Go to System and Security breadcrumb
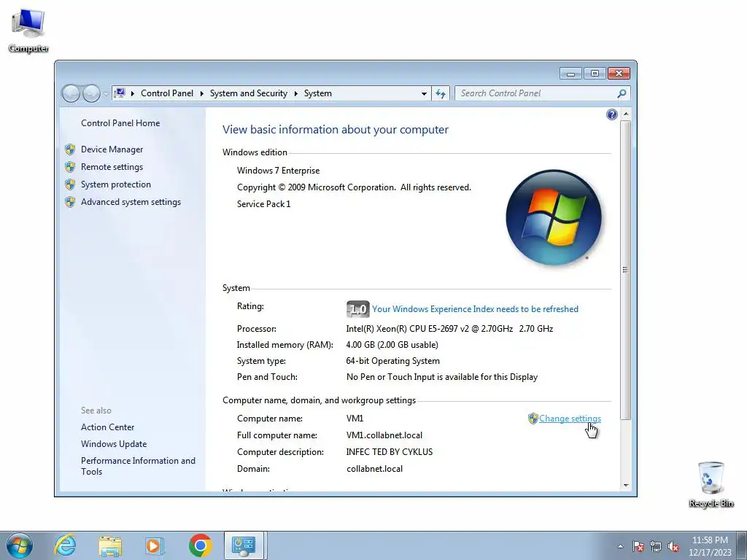This screenshot has height=560, width=747. [x=249, y=93]
